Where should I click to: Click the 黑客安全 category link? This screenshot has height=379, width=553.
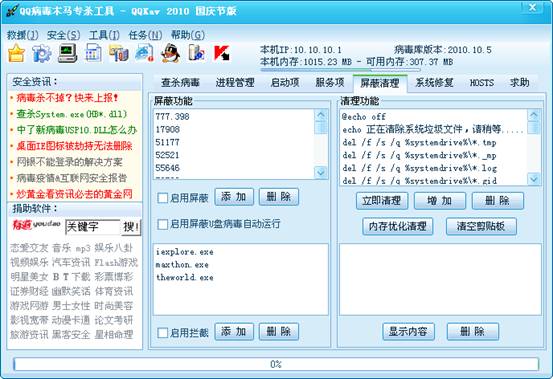pyautogui.click(x=71, y=334)
